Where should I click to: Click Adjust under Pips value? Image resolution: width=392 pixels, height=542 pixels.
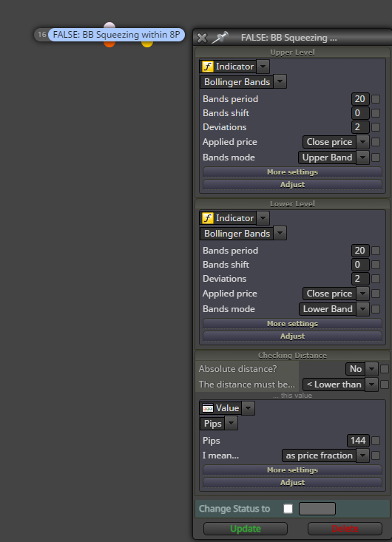[x=292, y=483]
